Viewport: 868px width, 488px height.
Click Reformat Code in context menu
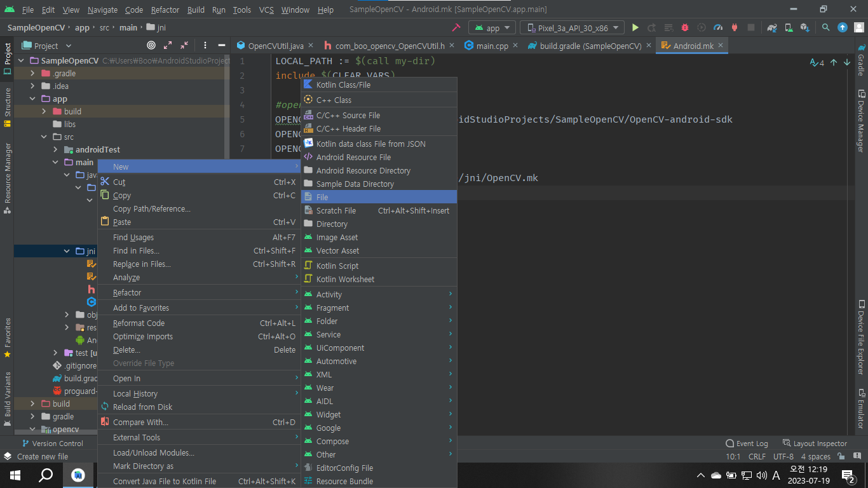[199, 323]
